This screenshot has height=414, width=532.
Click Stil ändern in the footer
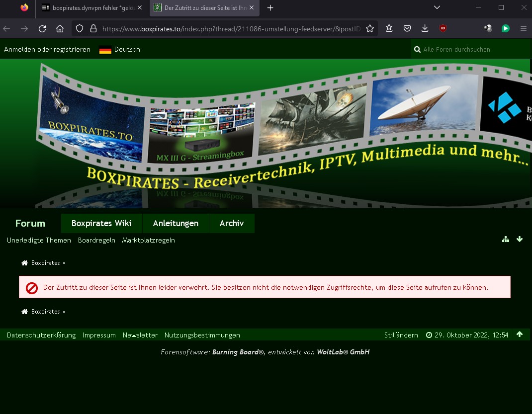click(401, 335)
